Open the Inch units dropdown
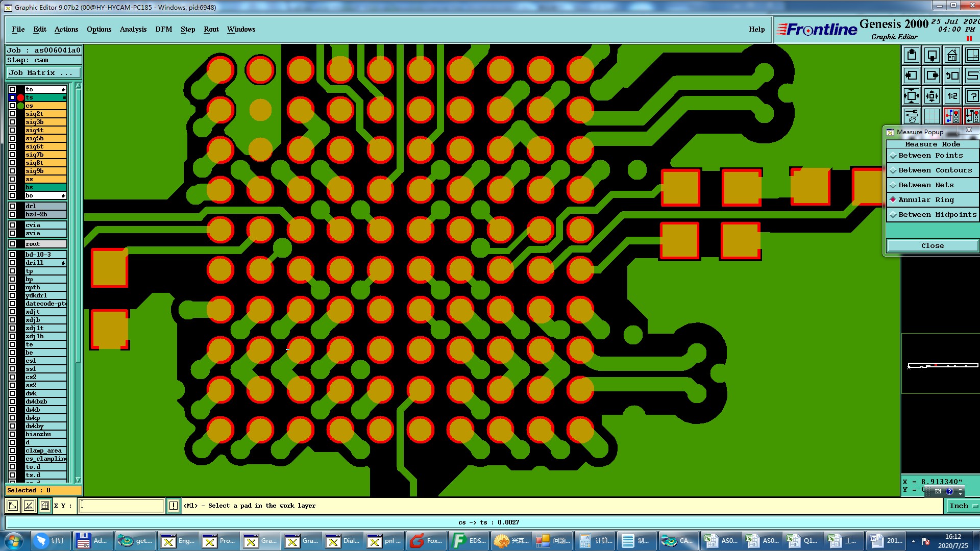Viewport: 980px width, 551px height. coord(963,506)
